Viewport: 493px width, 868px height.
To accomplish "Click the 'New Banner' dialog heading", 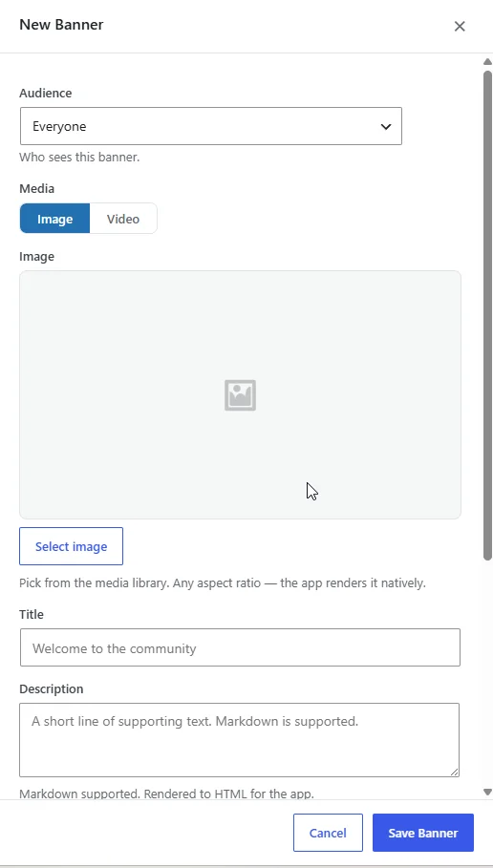I will coord(61,25).
